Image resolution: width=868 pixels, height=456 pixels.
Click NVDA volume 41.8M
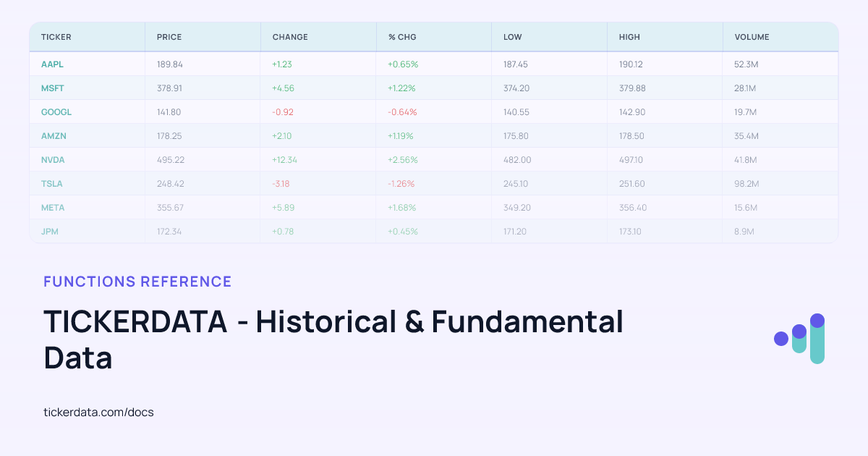tap(746, 159)
